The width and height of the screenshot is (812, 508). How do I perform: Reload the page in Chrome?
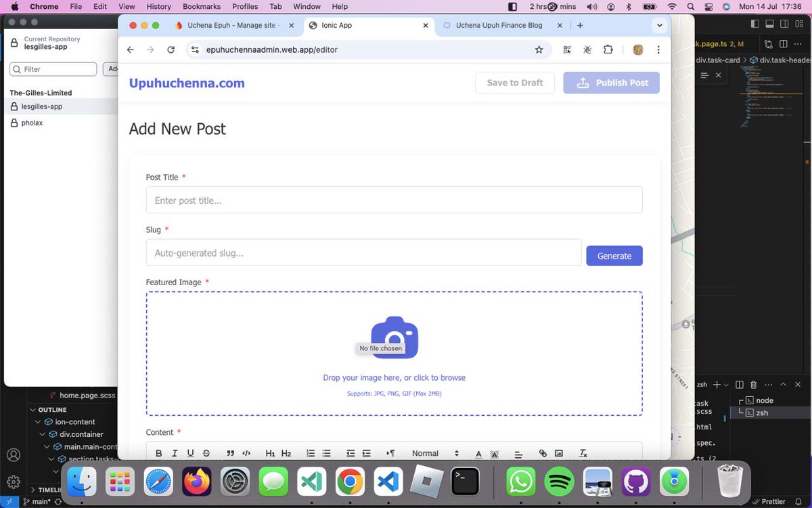pyautogui.click(x=171, y=49)
